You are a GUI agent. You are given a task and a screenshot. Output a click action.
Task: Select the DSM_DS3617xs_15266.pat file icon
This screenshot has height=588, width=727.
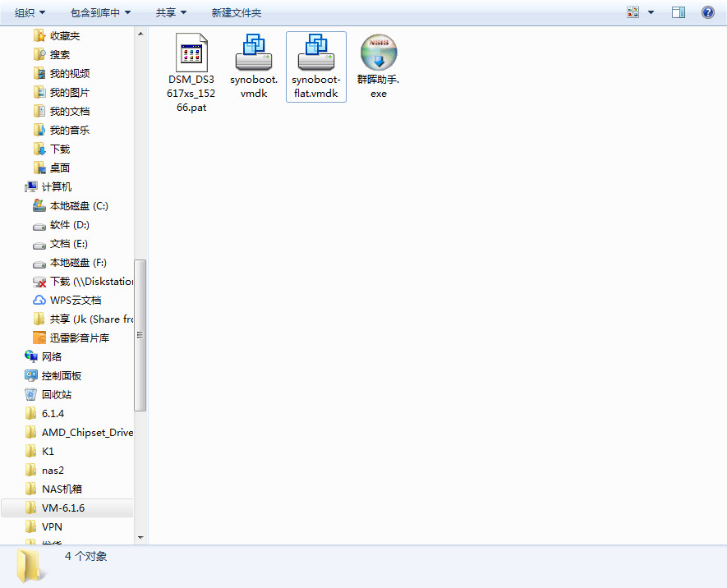[x=191, y=53]
